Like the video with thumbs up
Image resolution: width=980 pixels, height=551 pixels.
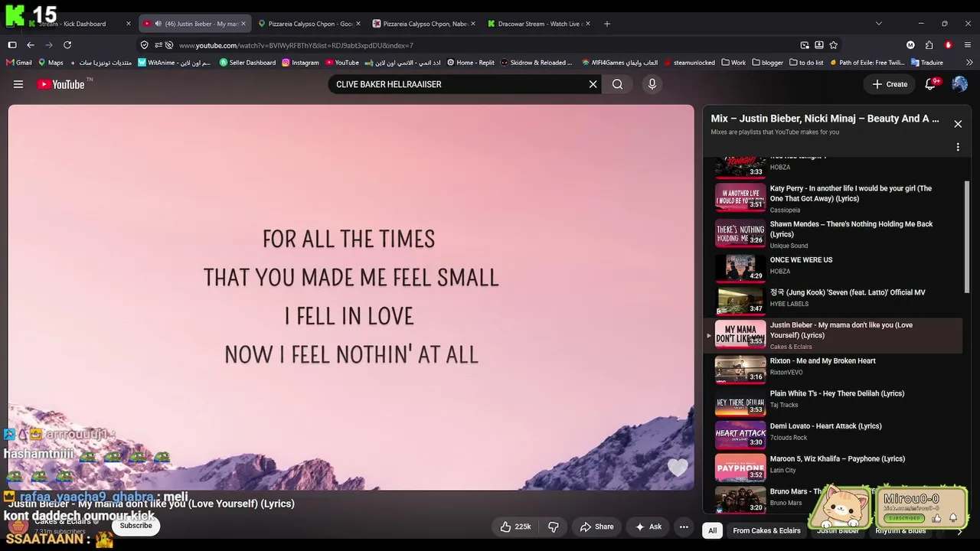(x=515, y=527)
